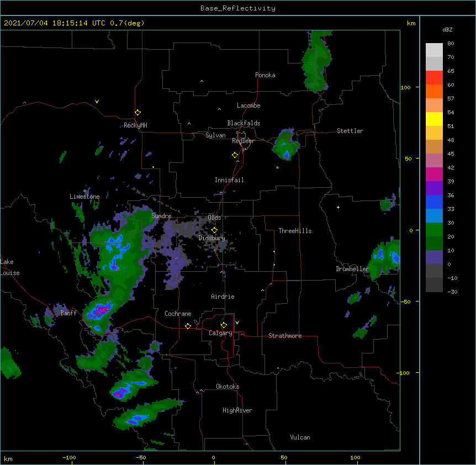Click the Didsbury label
The width and height of the screenshot is (476, 465).
click(212, 238)
